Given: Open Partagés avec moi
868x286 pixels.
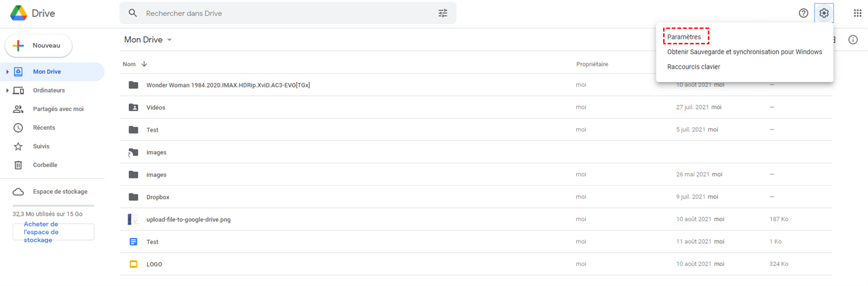Looking at the screenshot, I should (x=58, y=109).
